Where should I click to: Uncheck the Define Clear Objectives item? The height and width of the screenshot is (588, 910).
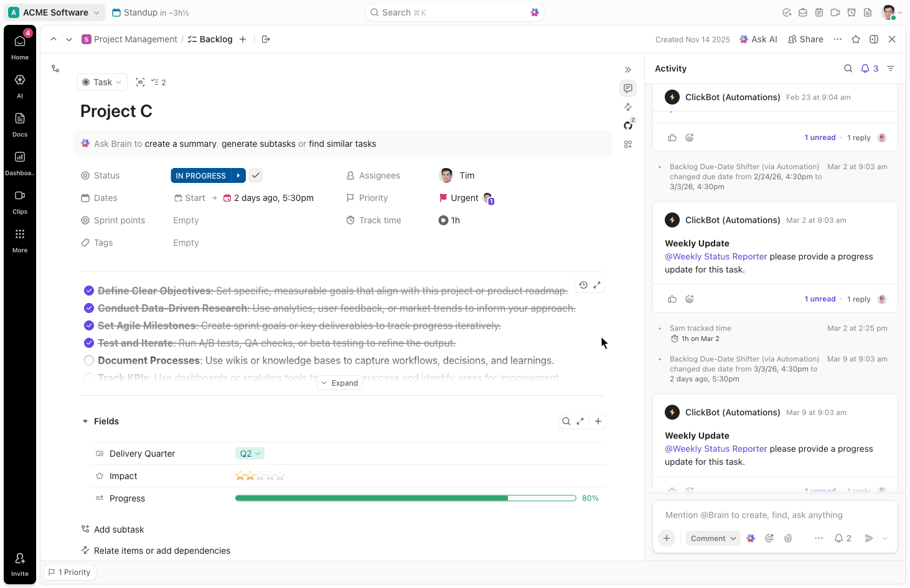(89, 291)
